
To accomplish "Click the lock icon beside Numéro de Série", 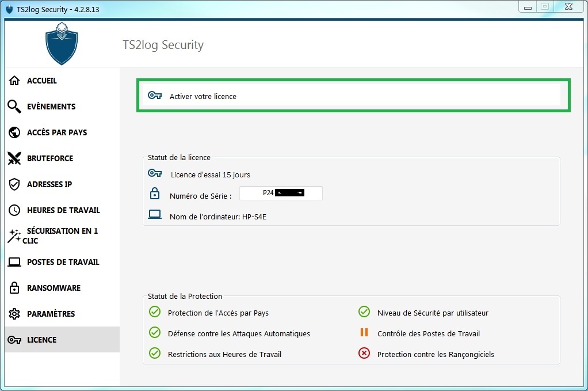I will click(155, 193).
